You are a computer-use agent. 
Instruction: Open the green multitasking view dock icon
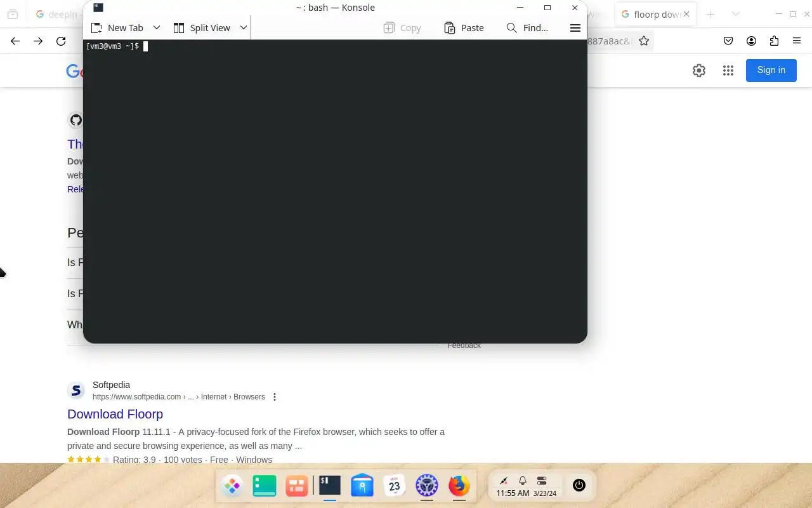coord(265,486)
